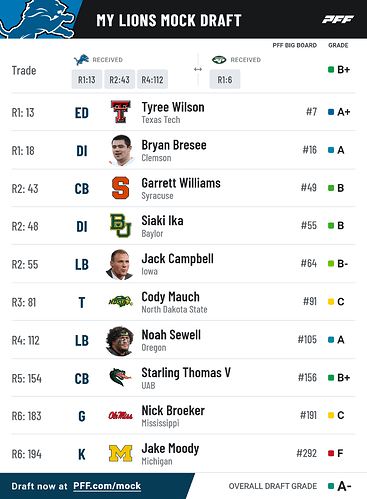This screenshot has height=499, width=367.
Task: Click the Michigan M logo icon
Action: (120, 453)
